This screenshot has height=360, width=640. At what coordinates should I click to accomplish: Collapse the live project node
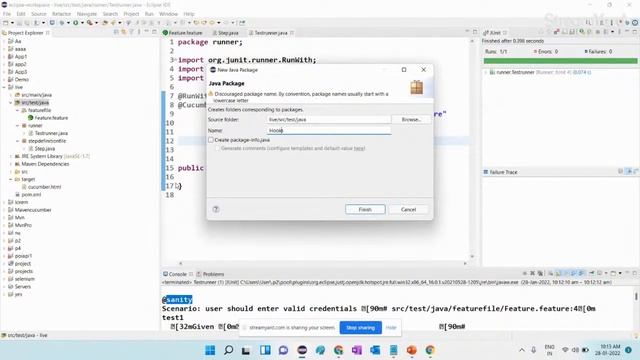(x=4, y=87)
